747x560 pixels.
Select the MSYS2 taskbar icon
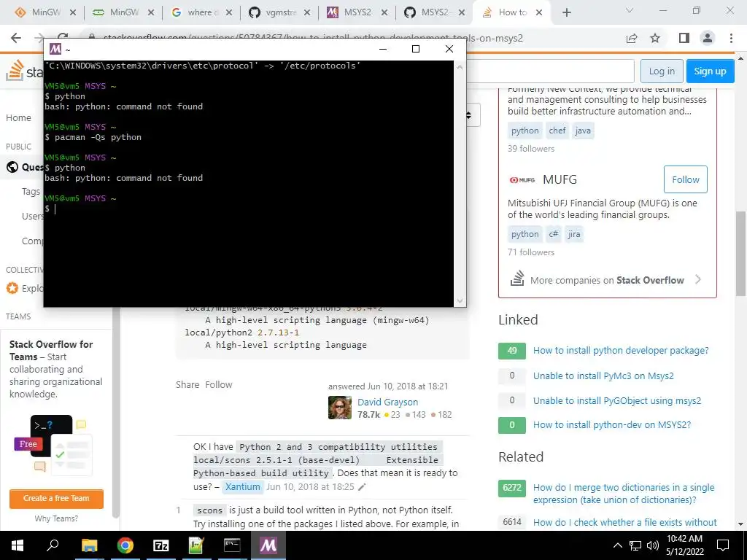pos(268,545)
